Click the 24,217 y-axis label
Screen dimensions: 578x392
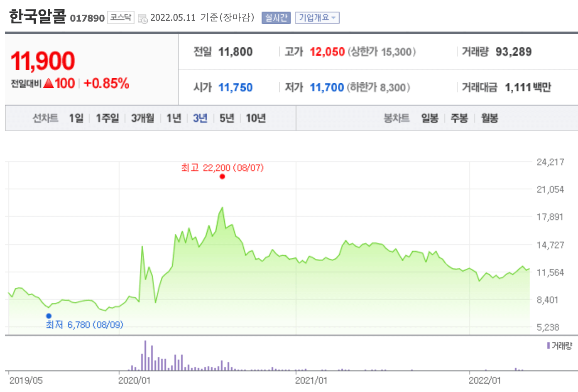[550, 162]
